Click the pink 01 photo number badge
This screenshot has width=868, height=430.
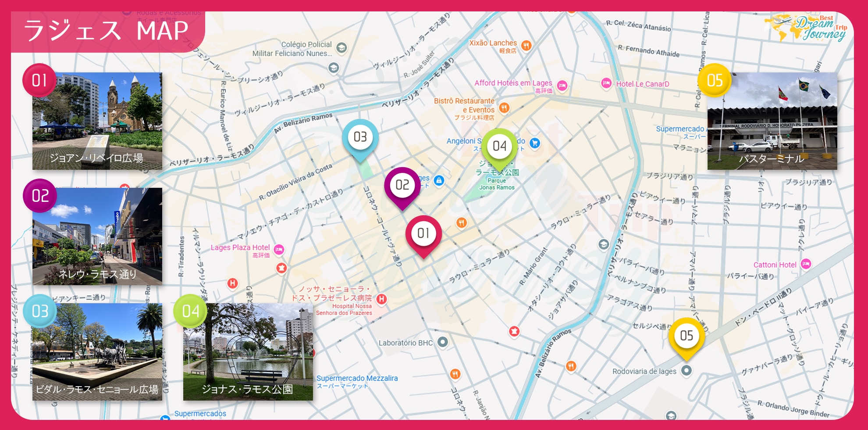coord(39,80)
